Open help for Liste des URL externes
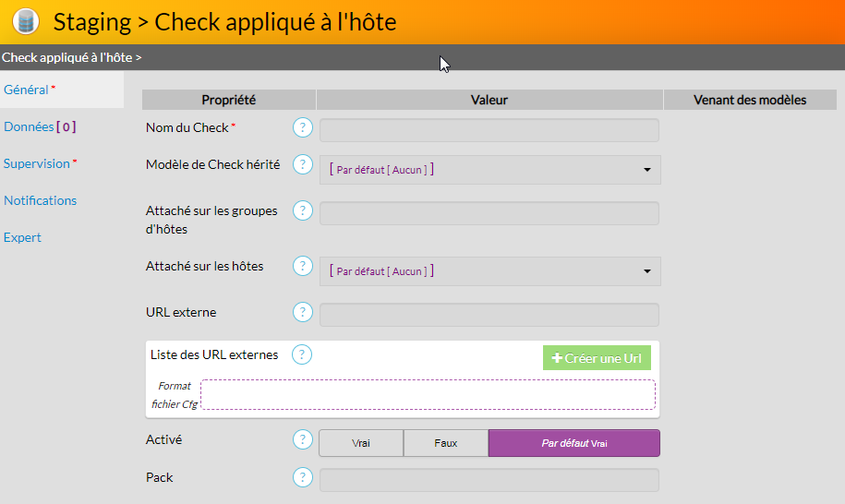Screen dimensions: 845x504 point(303,354)
